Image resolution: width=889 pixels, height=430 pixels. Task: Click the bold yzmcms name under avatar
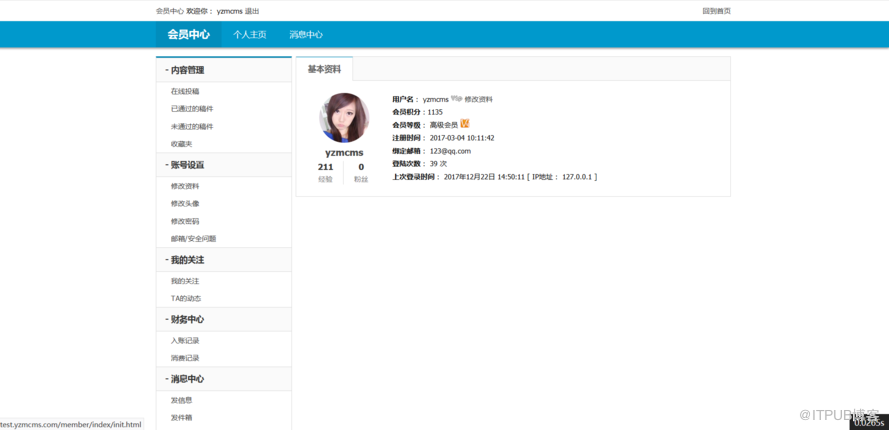(x=344, y=153)
